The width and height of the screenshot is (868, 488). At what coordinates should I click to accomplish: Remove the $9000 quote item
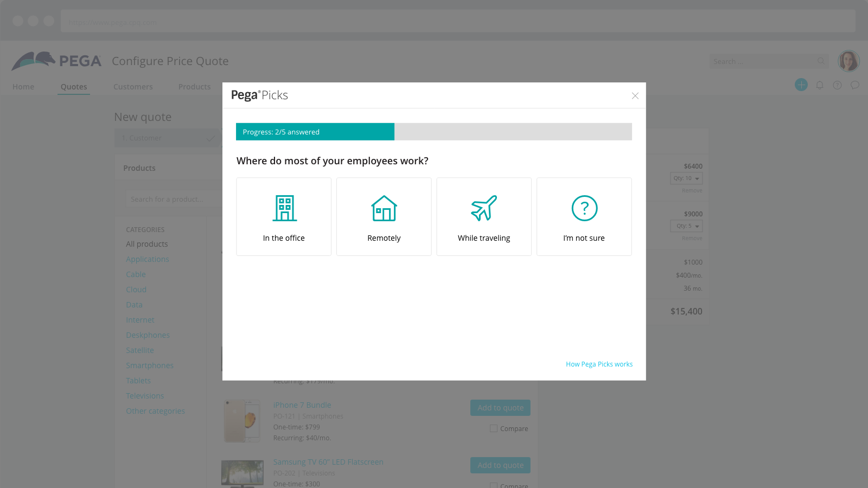click(692, 239)
